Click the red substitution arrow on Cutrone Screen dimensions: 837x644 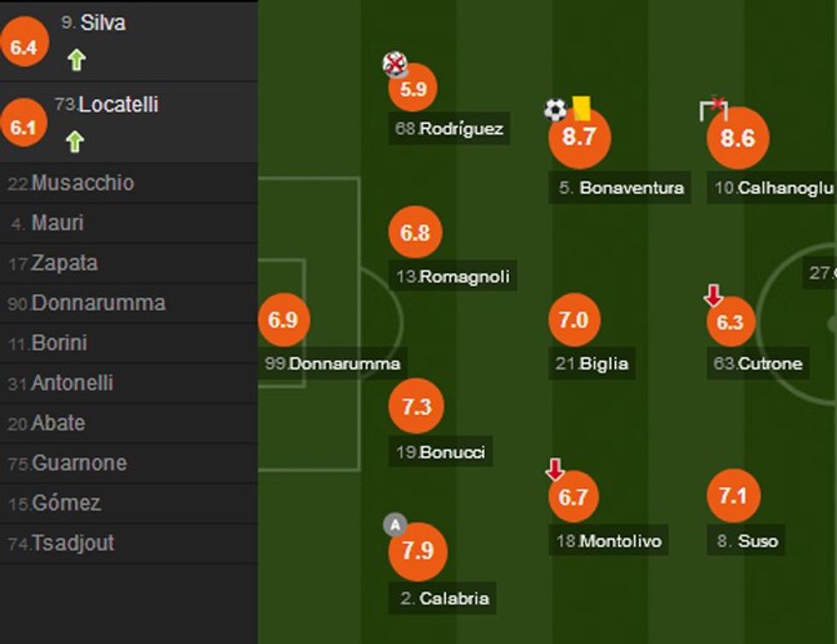tap(713, 296)
